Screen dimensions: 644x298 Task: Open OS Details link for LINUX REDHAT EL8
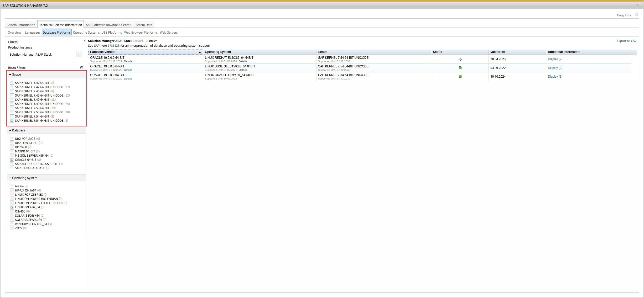pyautogui.click(x=243, y=61)
